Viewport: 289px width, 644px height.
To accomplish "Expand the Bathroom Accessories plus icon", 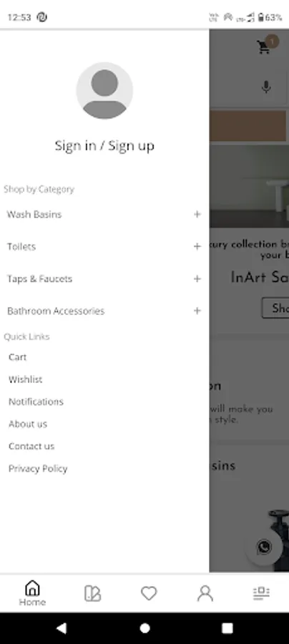I will point(197,311).
